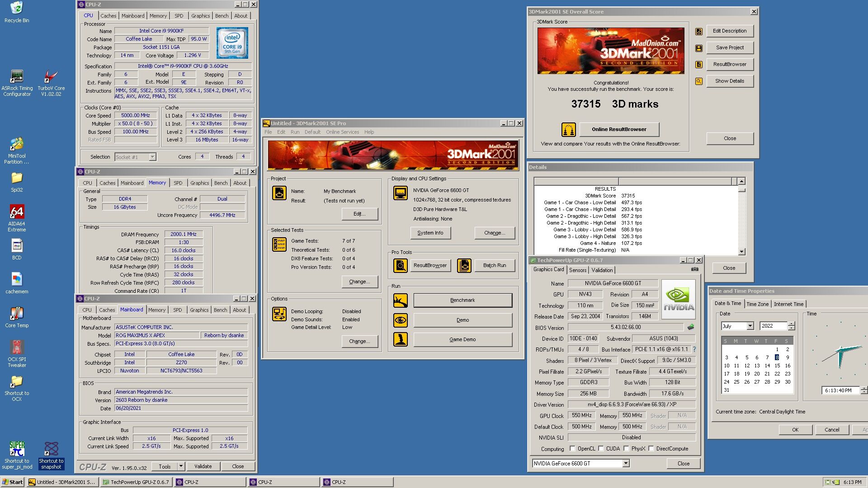Click the Details results scrollbar down arrow
This screenshot has height=488, width=868.
[x=741, y=252]
